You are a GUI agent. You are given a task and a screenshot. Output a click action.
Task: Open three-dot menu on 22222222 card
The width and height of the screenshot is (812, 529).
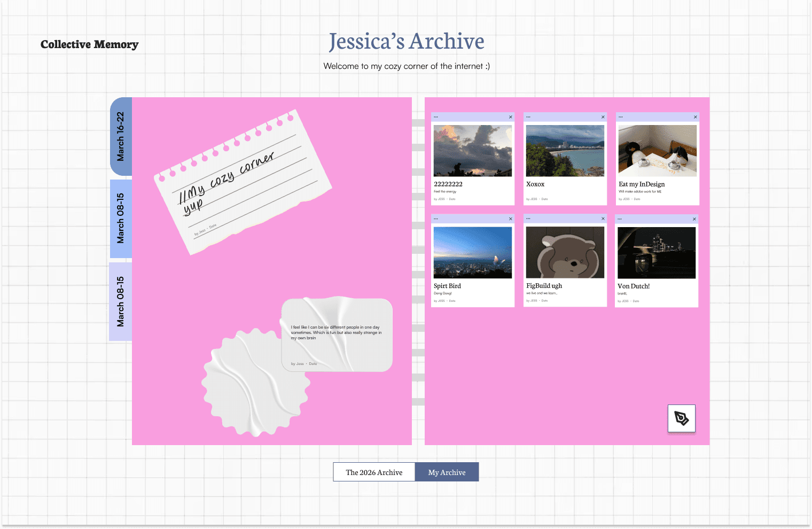point(436,117)
